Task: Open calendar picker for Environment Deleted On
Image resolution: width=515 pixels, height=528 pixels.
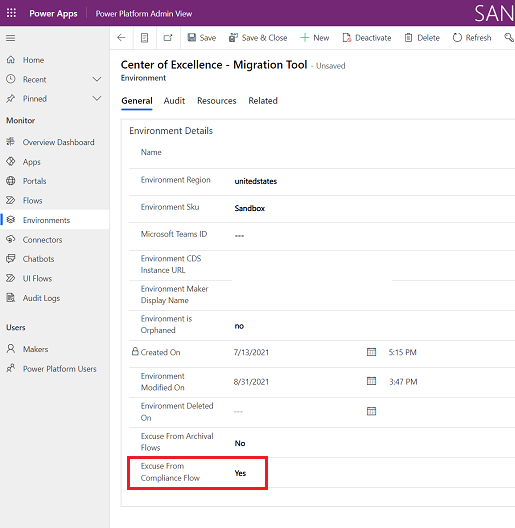Action: [371, 411]
